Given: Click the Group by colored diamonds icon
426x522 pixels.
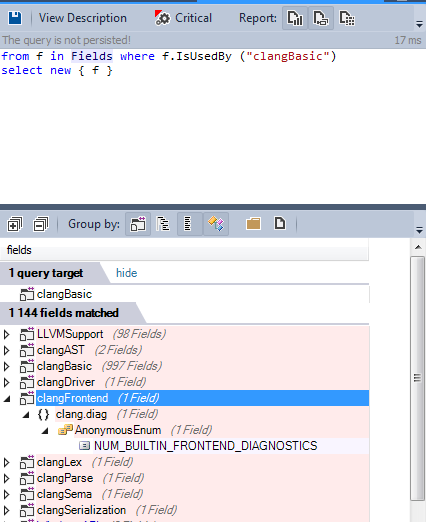Looking at the screenshot, I should (216, 224).
